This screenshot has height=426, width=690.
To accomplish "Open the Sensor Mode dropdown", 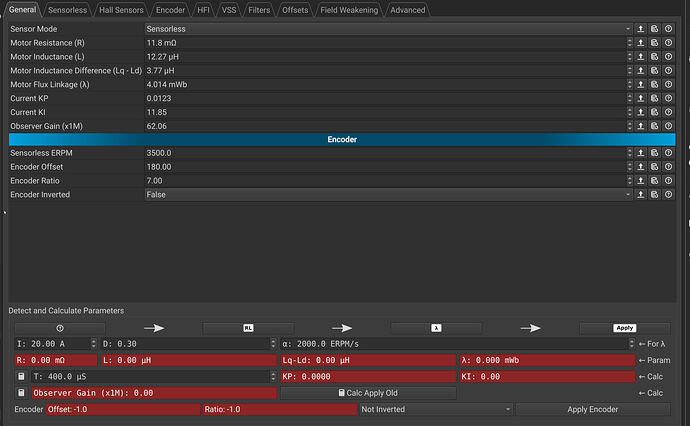I will (x=388, y=29).
